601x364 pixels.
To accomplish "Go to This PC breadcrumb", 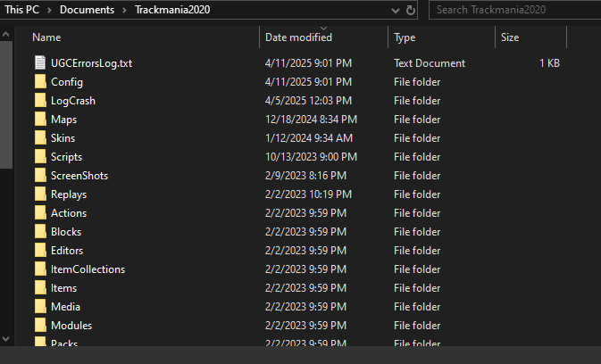I will tap(21, 10).
